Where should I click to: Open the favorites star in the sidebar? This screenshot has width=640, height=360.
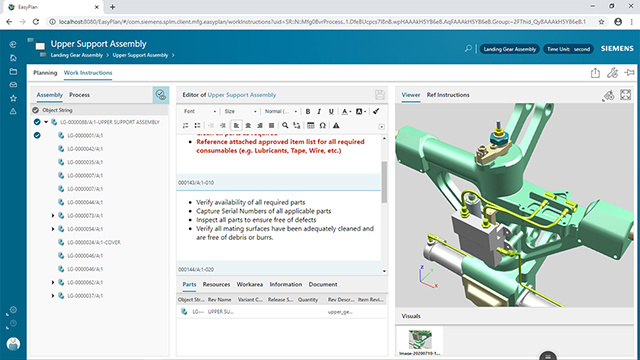point(13,98)
